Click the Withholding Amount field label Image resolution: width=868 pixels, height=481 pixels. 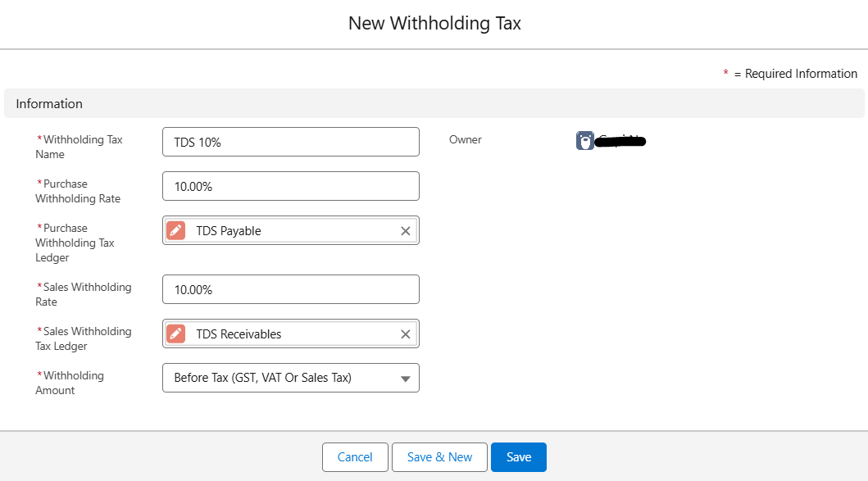pyautogui.click(x=70, y=383)
